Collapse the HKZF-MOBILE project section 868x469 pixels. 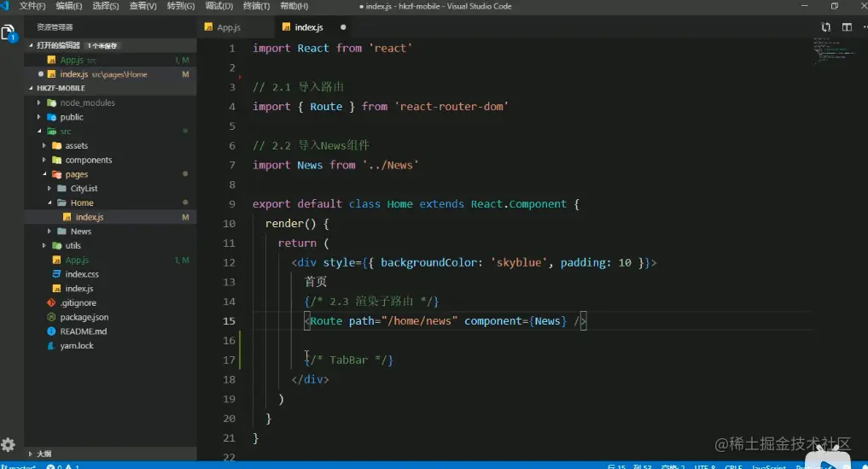(x=31, y=88)
